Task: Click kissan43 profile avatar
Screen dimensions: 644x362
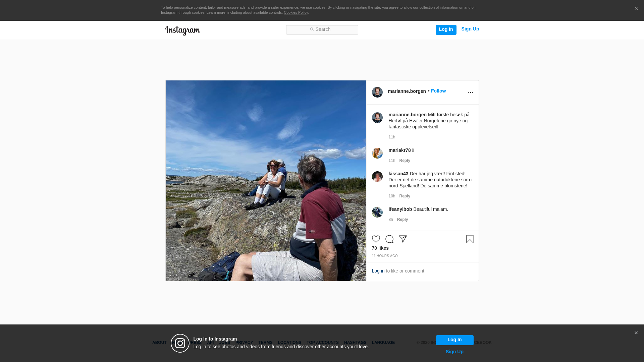Action: click(377, 177)
